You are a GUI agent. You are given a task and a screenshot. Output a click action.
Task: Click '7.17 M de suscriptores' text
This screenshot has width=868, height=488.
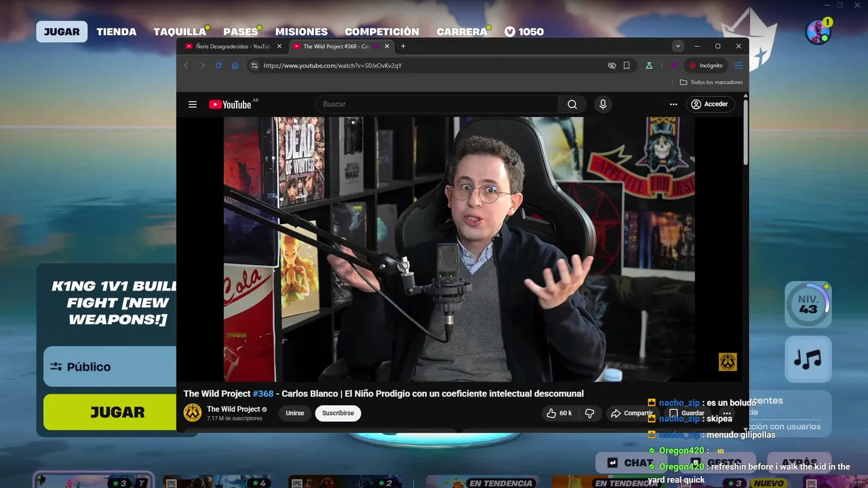click(235, 419)
